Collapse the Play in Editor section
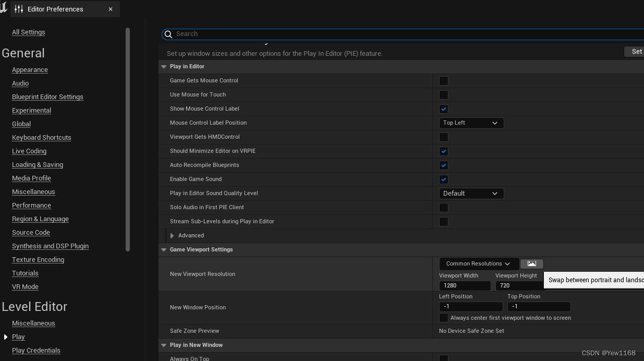This screenshot has height=361, width=644. (x=164, y=67)
